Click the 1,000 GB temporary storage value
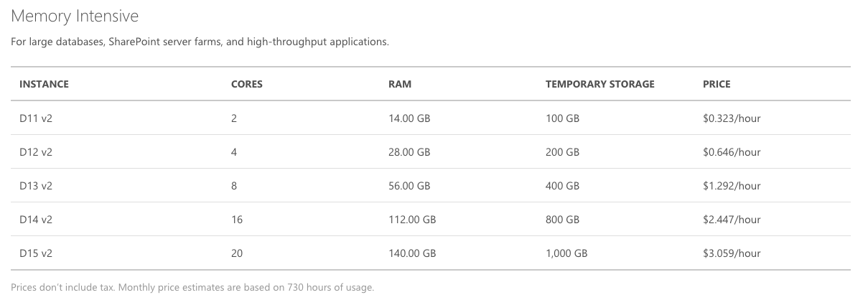Viewport: 868px width, 300px height. point(566,253)
